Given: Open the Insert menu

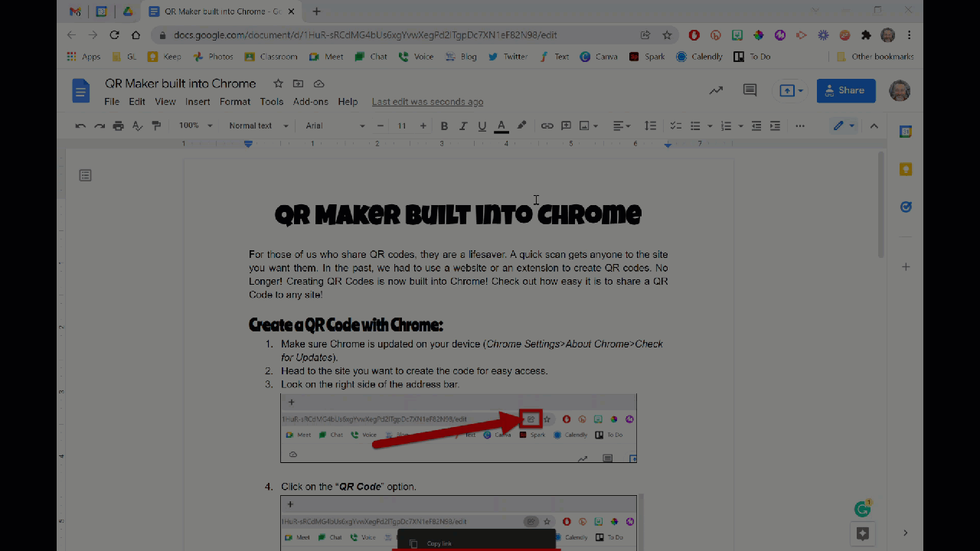Looking at the screenshot, I should point(198,102).
